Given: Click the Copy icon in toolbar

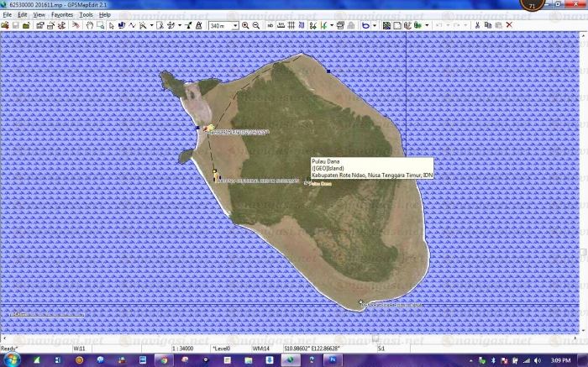Looking at the screenshot, I should click(488, 25).
